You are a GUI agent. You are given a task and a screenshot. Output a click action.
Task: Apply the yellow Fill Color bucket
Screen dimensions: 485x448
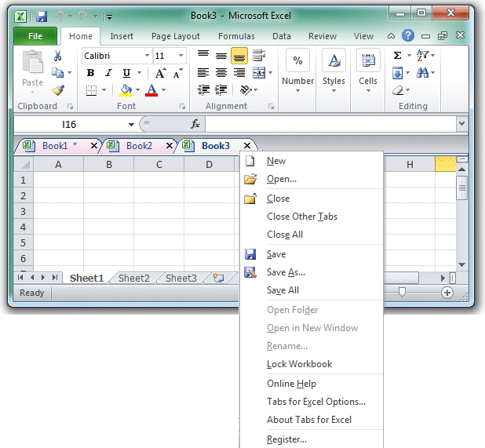point(126,90)
